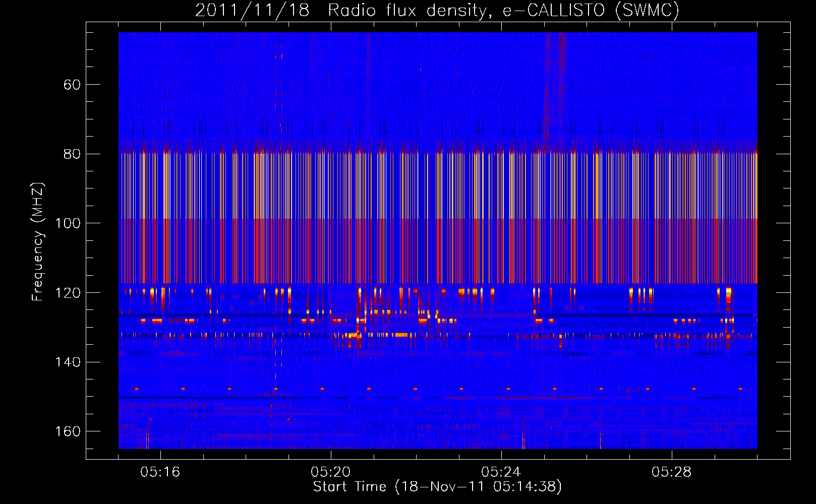Screen dimensions: 816x504
Task: Click the 160 frequency tick label
Action: pos(68,431)
